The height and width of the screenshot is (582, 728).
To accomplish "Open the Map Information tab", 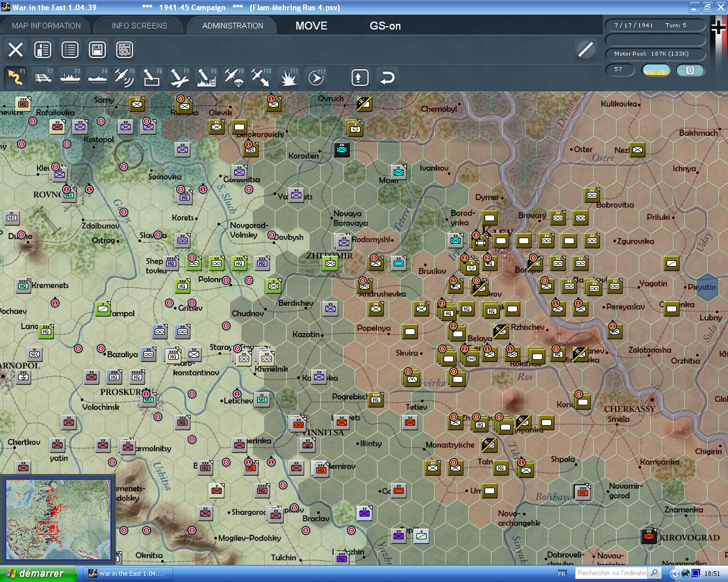I will click(46, 26).
